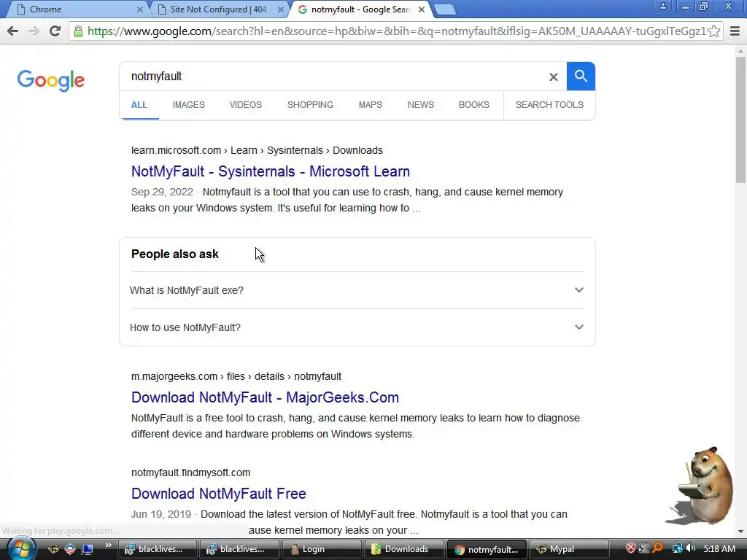View the green padlock site security info
The height and width of the screenshot is (560, 747).
tap(78, 31)
